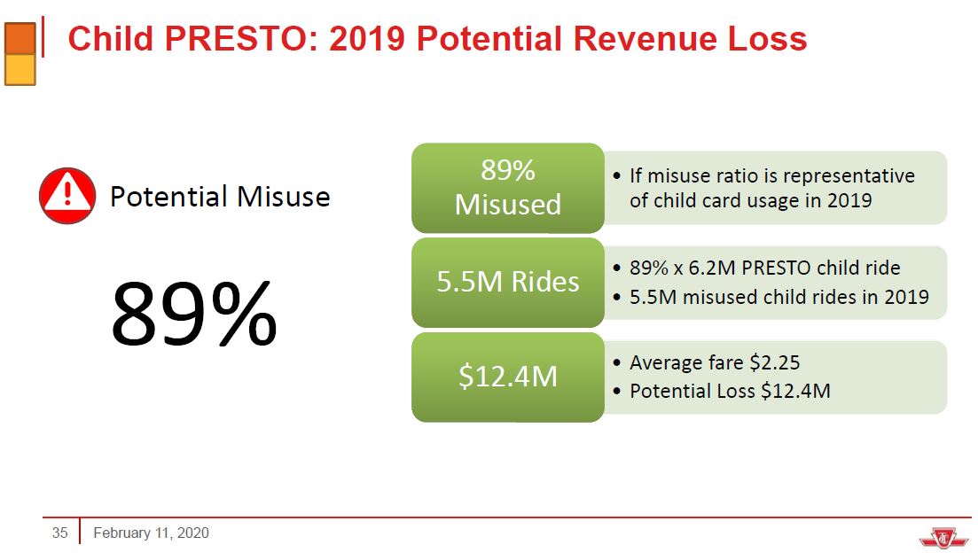Click the large black 89% figure
Screen dimensions: 978x560
point(193,314)
